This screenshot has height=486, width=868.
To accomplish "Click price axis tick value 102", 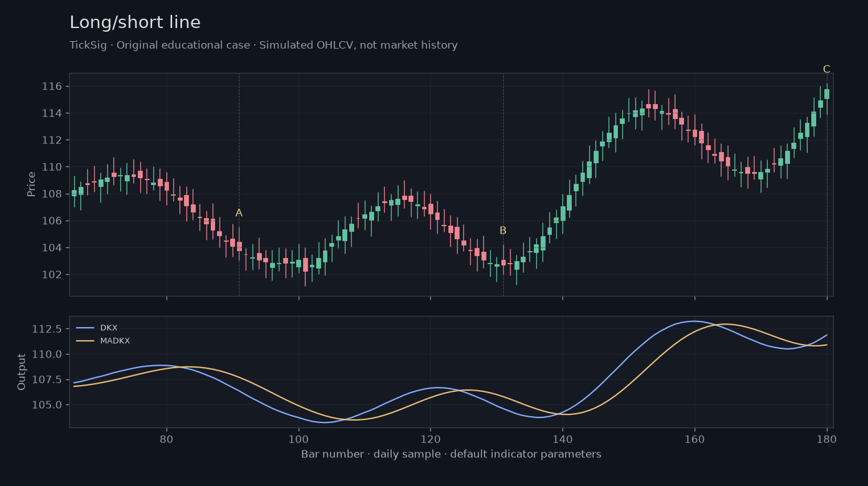I will [52, 275].
